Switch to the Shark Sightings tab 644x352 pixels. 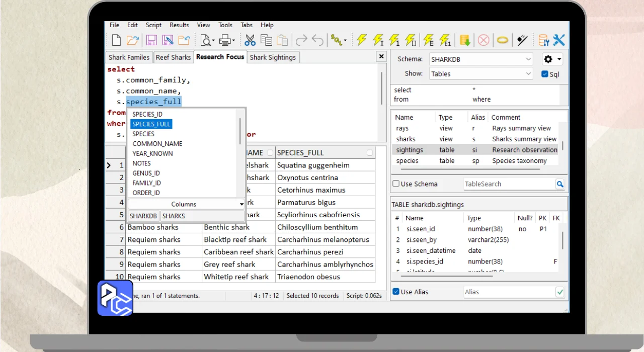(x=273, y=57)
